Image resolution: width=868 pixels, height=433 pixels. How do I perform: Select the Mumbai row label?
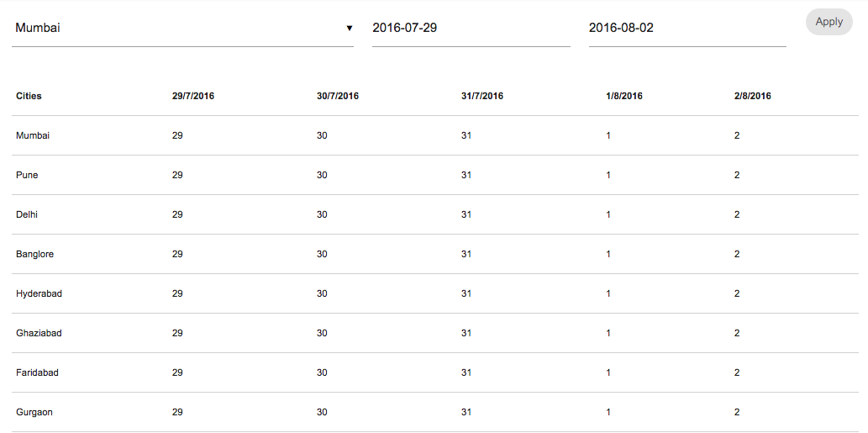click(33, 135)
